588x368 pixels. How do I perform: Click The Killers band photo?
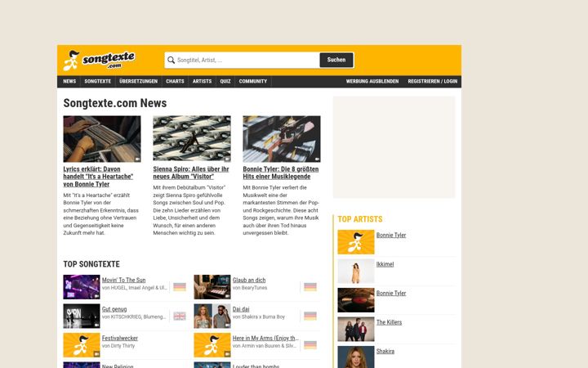click(x=356, y=330)
